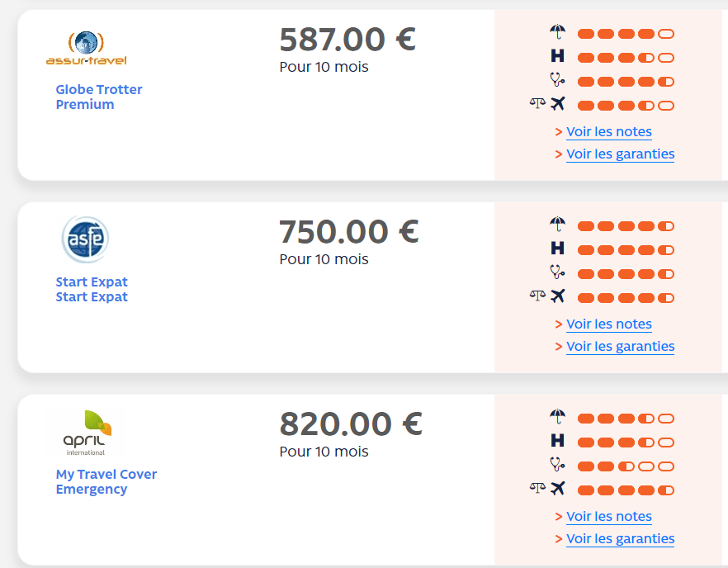Click the airplane icon in Globe Trotter card
This screenshot has height=568, width=728.
tap(559, 104)
